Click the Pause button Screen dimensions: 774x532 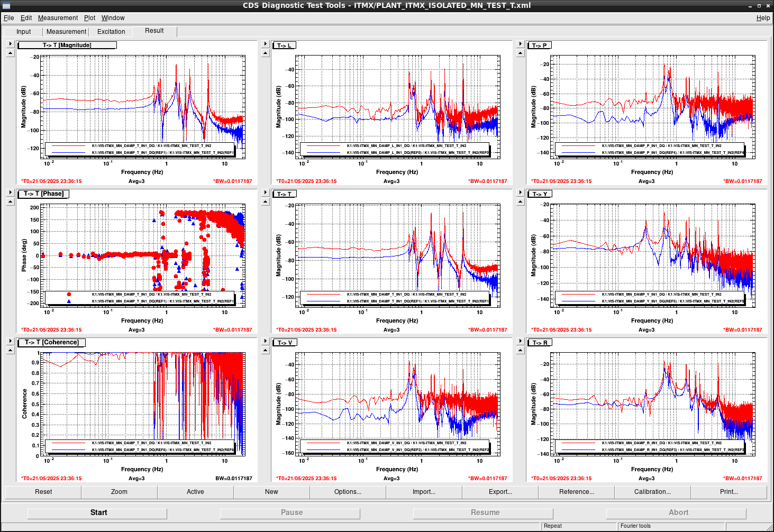290,513
